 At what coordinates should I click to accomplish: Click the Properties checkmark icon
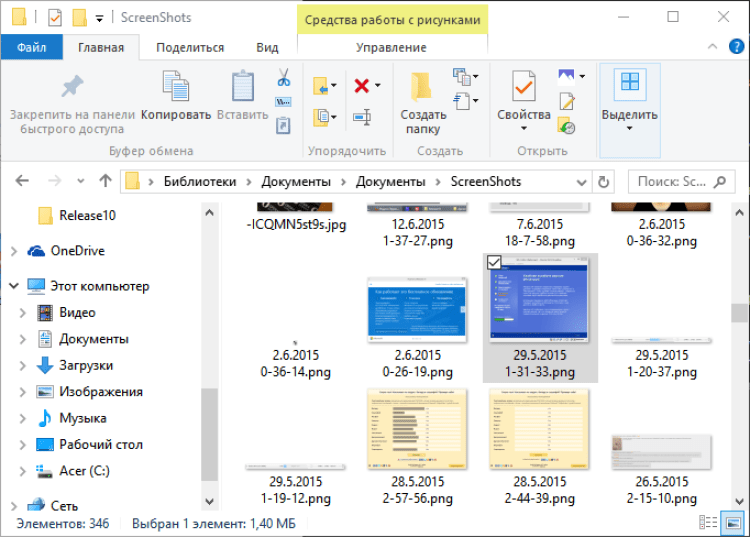(x=524, y=86)
